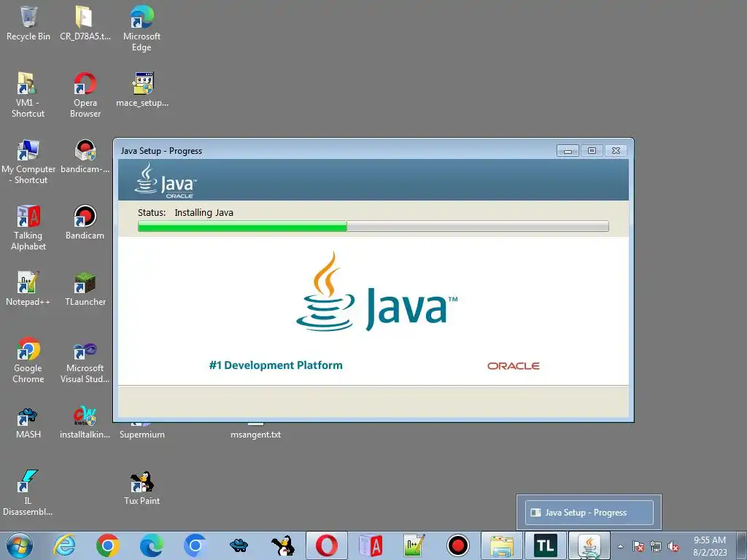Screen dimensions: 747x560
Task: Expand hidden system tray icons arrow
Action: [620, 546]
